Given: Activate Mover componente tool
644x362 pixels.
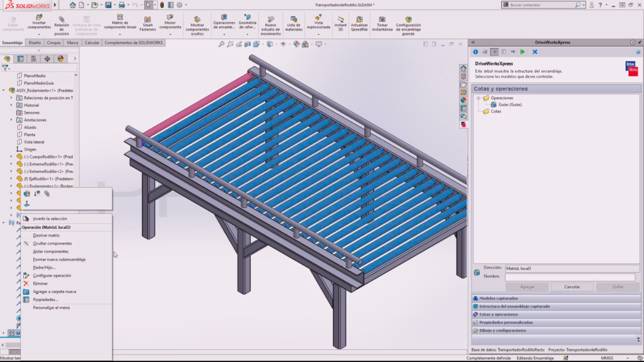Looking at the screenshot, I should (170, 22).
